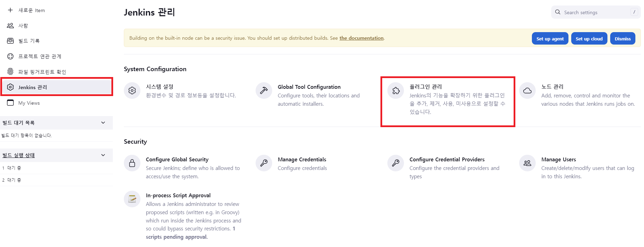Open the 빌드 실행 상태 link
This screenshot has height=247, width=644.
tap(19, 155)
